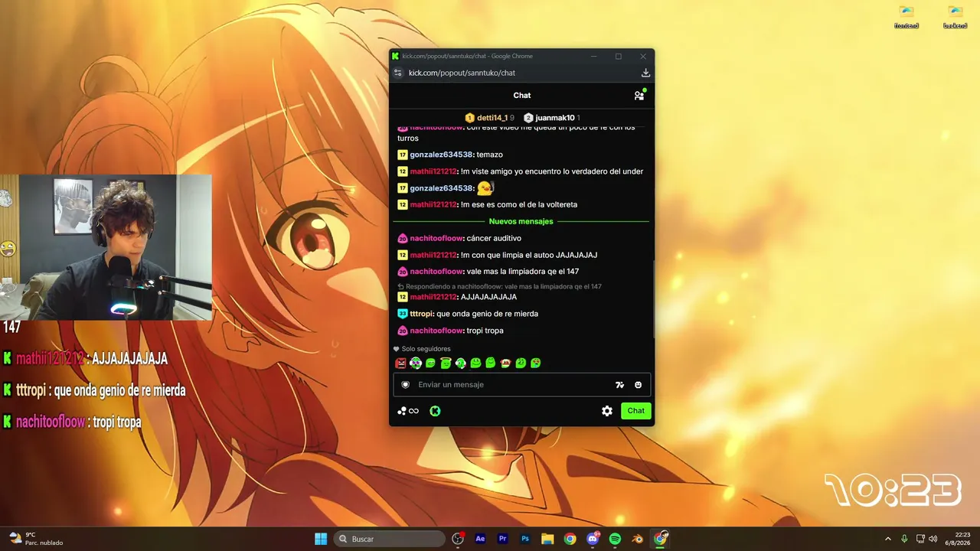Click top gifter detti14_1
The image size is (980, 551).
pos(490,118)
